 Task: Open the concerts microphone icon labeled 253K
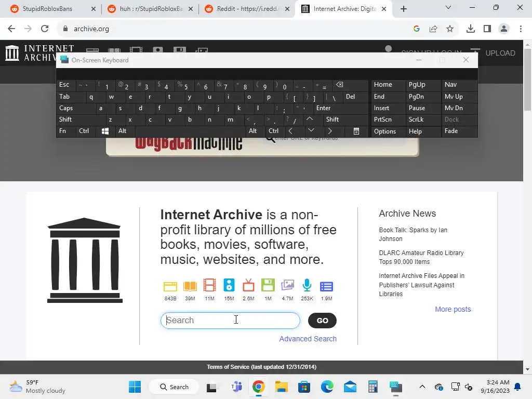[307, 285]
